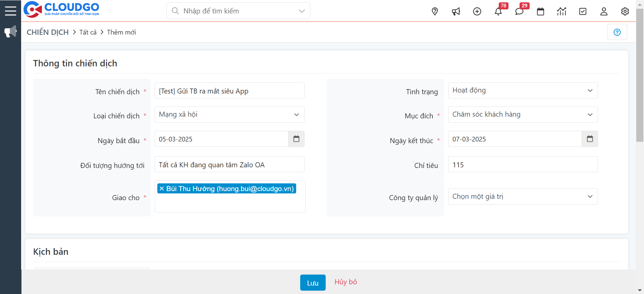644x294 pixels.
Task: Open the calendar icon in top bar
Action: tap(540, 11)
